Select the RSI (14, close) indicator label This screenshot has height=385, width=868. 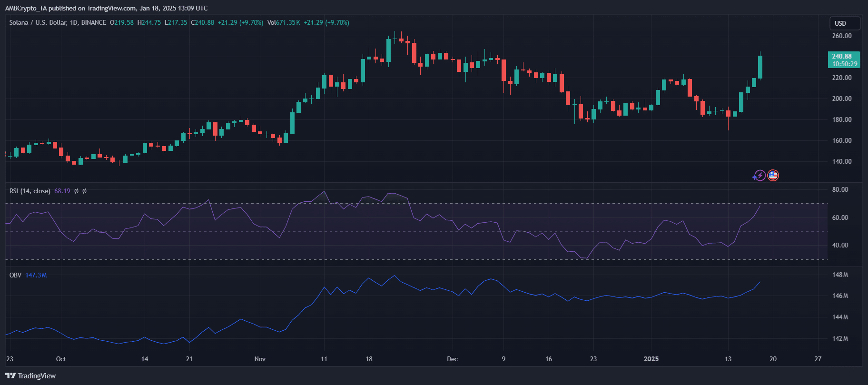30,191
